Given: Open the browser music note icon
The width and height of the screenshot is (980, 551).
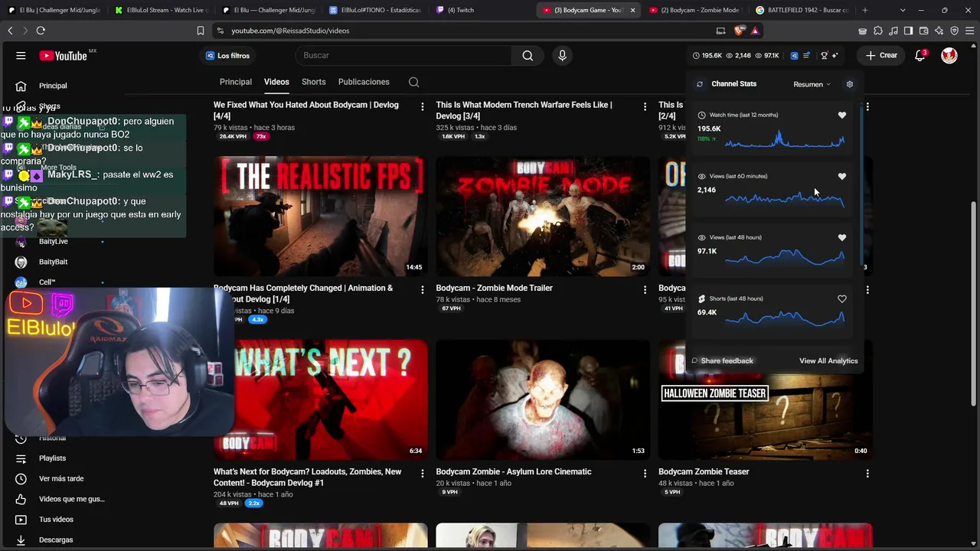Looking at the screenshot, I should pos(893,31).
